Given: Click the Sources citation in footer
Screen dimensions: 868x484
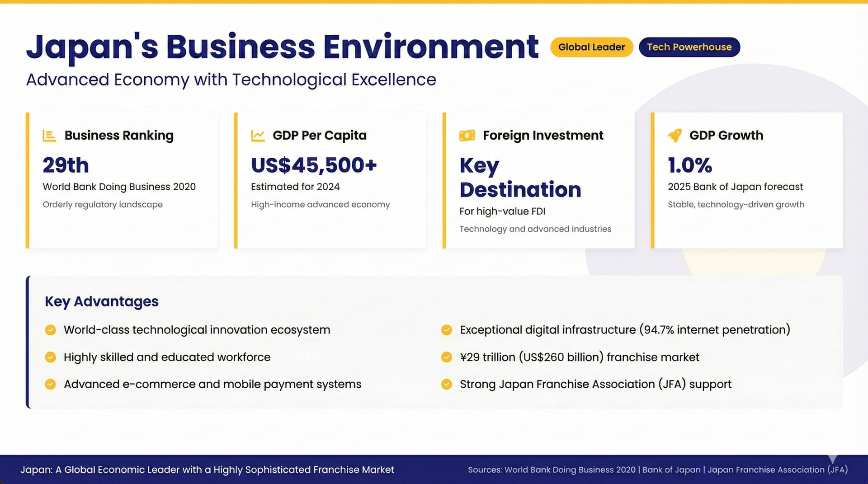Looking at the screenshot, I should [657, 470].
